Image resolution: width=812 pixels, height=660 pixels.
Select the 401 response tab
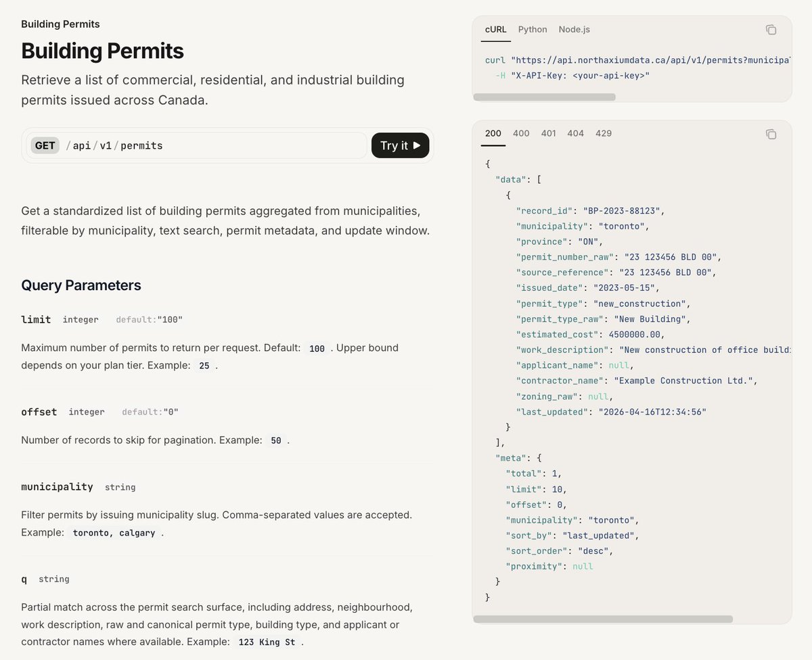(549, 134)
